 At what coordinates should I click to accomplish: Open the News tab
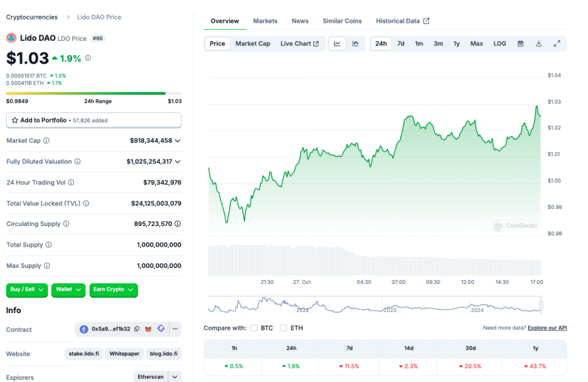click(x=300, y=21)
